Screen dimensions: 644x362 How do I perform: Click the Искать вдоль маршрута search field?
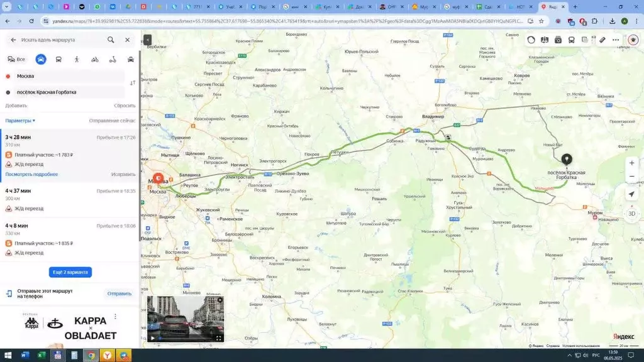point(62,40)
